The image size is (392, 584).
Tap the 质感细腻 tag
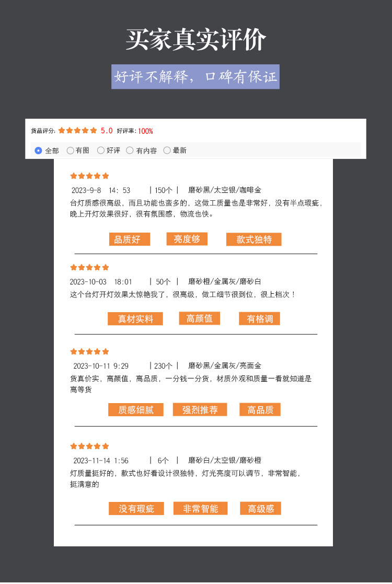(x=136, y=410)
